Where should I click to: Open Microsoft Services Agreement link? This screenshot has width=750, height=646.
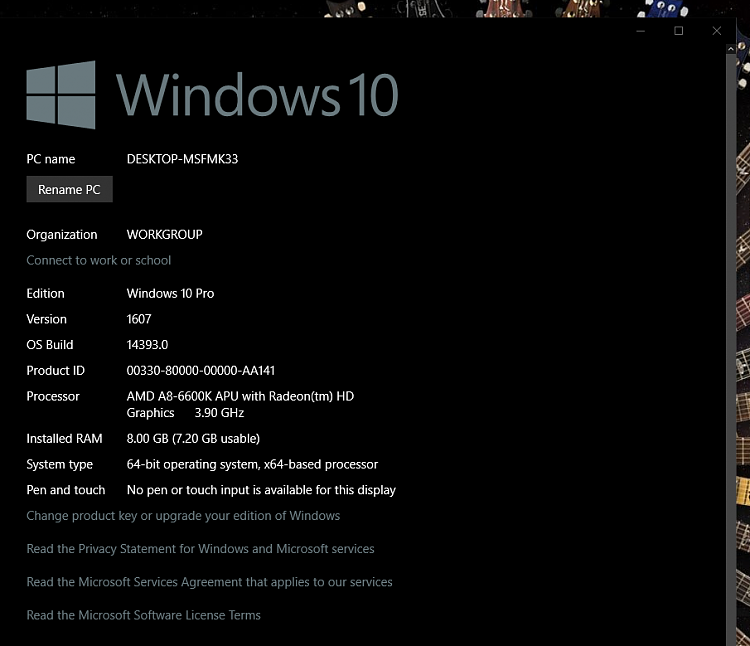210,581
